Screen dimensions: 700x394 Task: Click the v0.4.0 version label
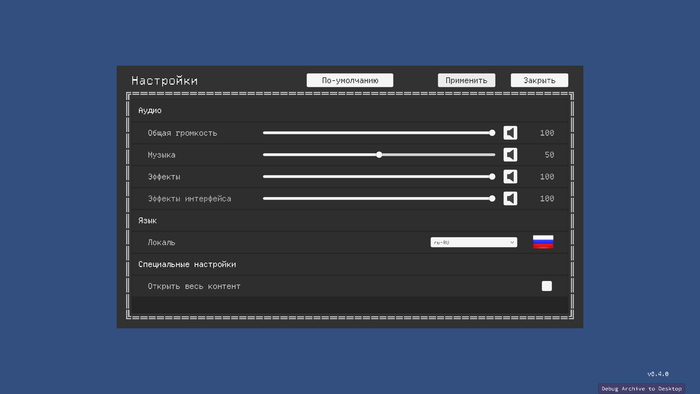pos(658,374)
